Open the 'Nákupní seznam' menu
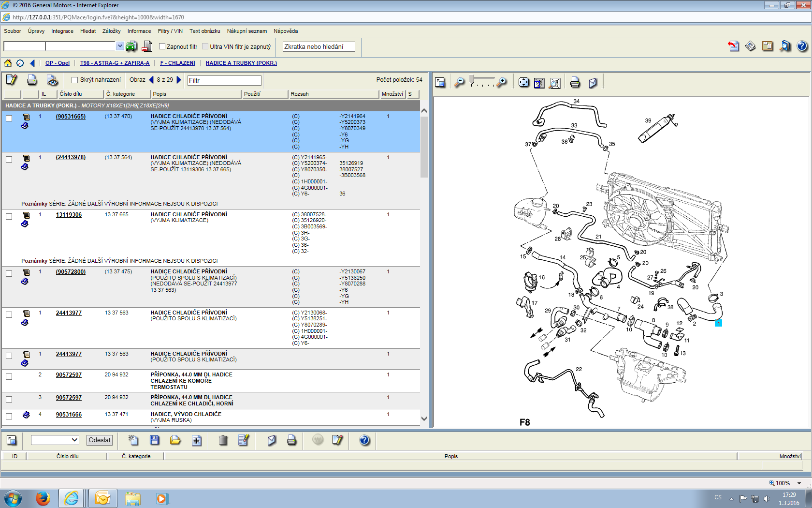This screenshot has width=812, height=508. click(246, 31)
